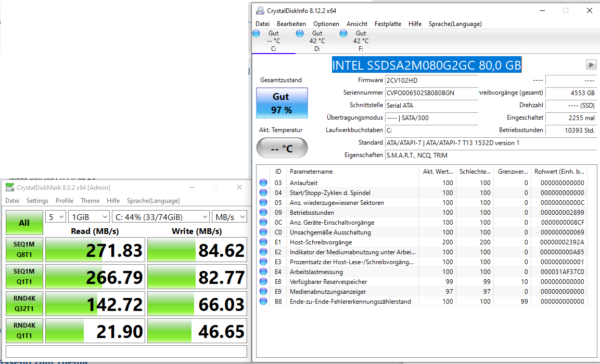Open Datei menu in CrystalDiskMark

[x=12, y=200]
